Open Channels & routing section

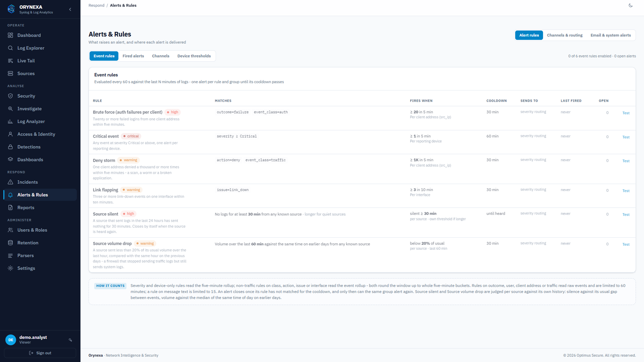pyautogui.click(x=565, y=35)
